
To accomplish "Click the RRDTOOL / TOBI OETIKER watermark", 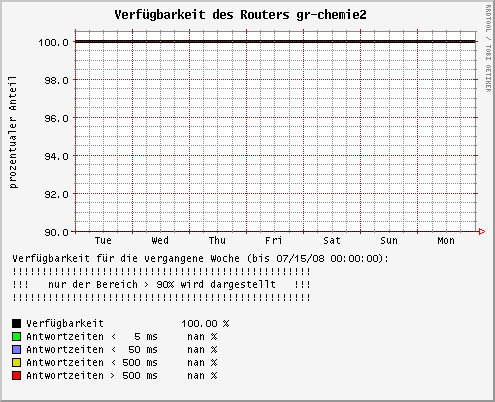I will [x=488, y=48].
